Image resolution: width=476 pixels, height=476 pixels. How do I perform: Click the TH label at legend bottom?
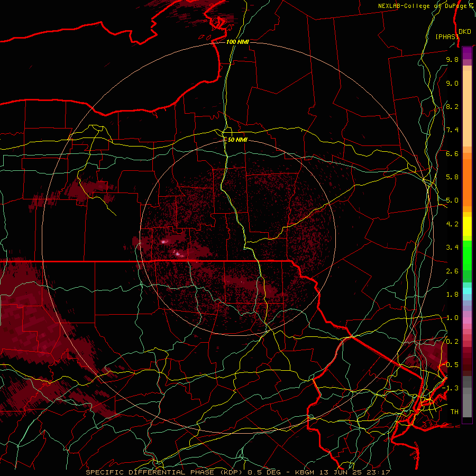coord(454,411)
